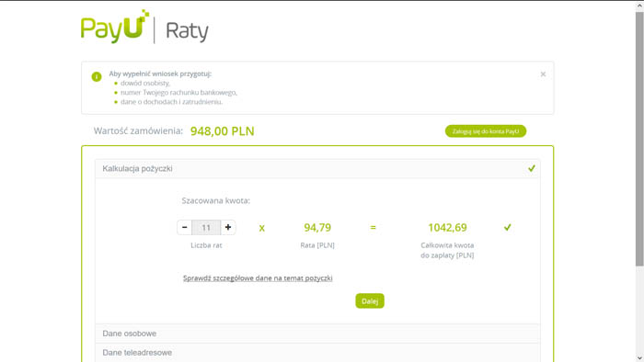The height and width of the screenshot is (362, 644).
Task: Click the Zaloguj się do konta PayU button
Action: [486, 131]
